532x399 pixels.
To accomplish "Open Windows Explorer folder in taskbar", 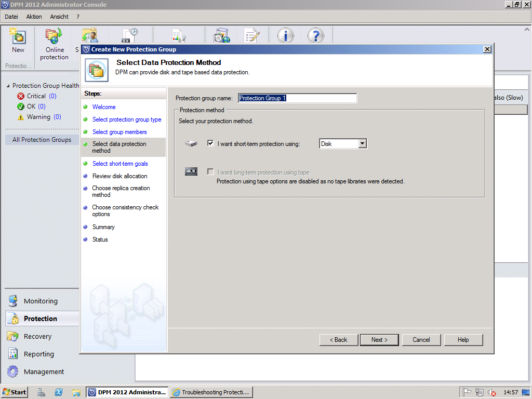I will 76,393.
